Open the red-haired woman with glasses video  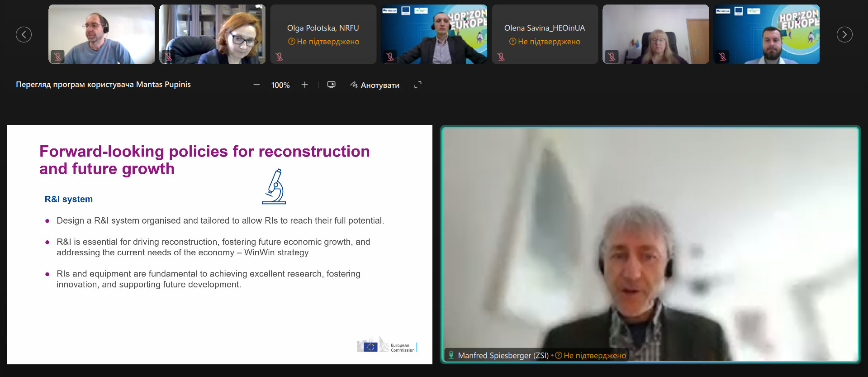pos(212,34)
